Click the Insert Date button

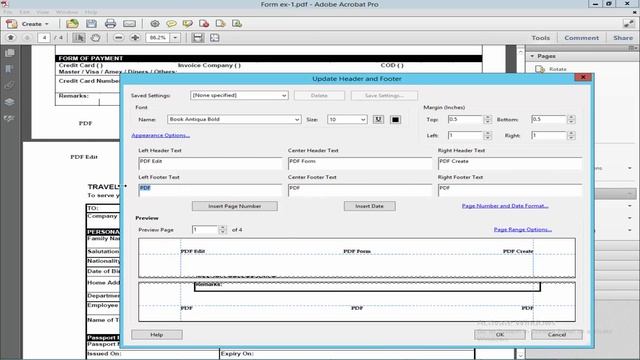coord(369,206)
